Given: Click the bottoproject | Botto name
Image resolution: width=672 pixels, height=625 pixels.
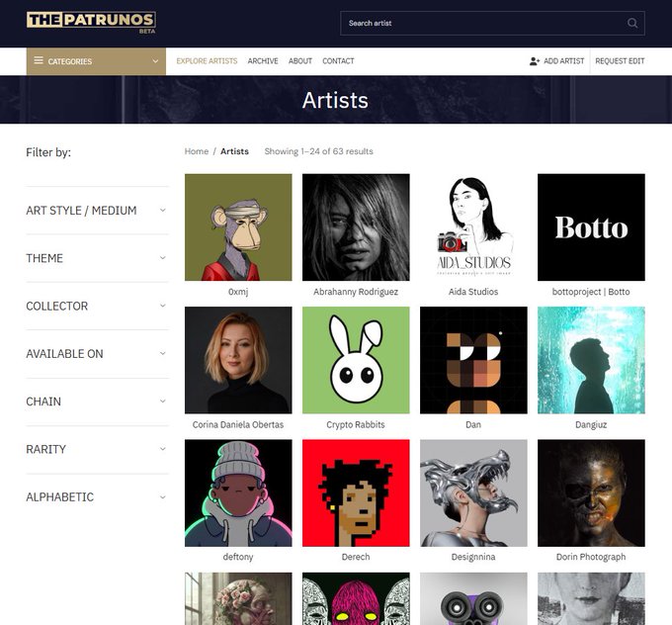Looking at the screenshot, I should [591, 292].
